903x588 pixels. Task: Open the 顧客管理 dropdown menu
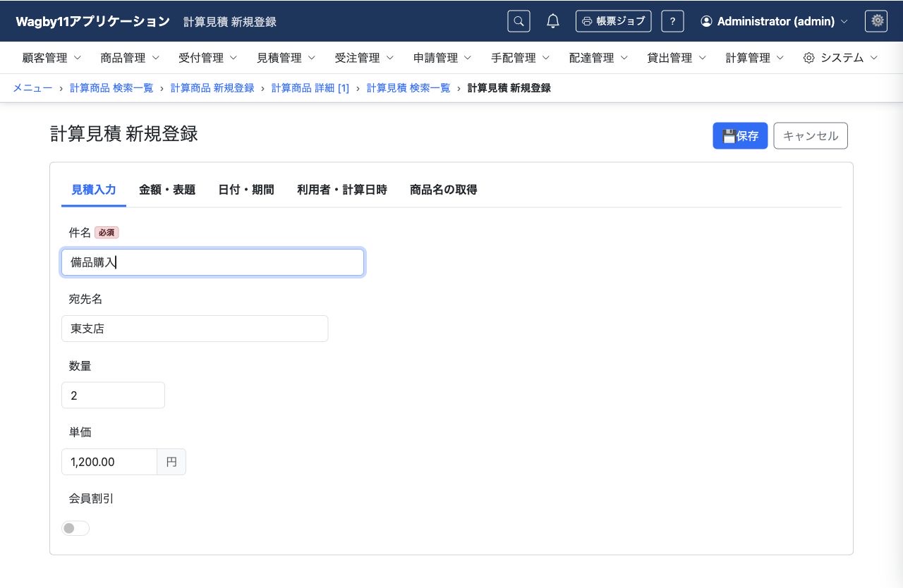(x=51, y=58)
